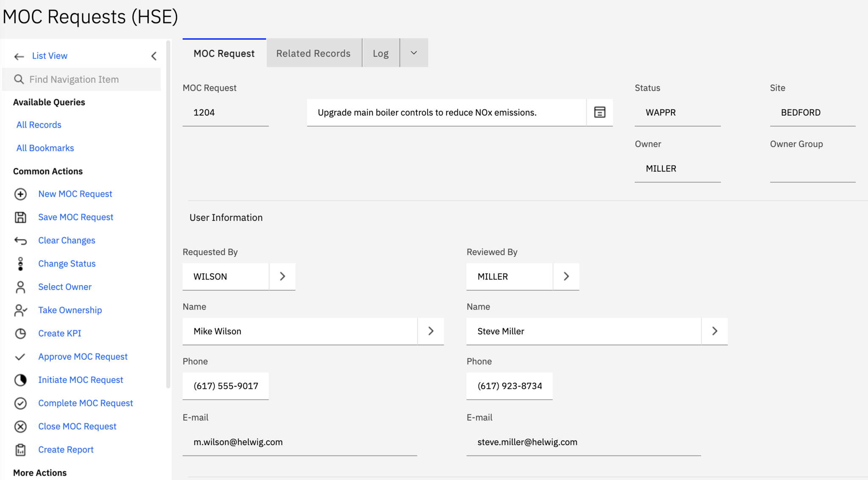Image resolution: width=868 pixels, height=480 pixels.
Task: Open the Log tab
Action: point(381,53)
